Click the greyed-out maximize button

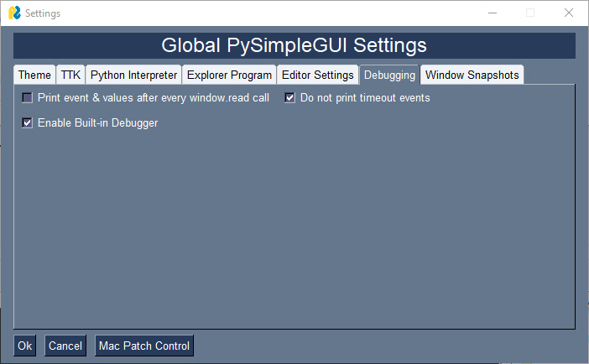coord(530,13)
